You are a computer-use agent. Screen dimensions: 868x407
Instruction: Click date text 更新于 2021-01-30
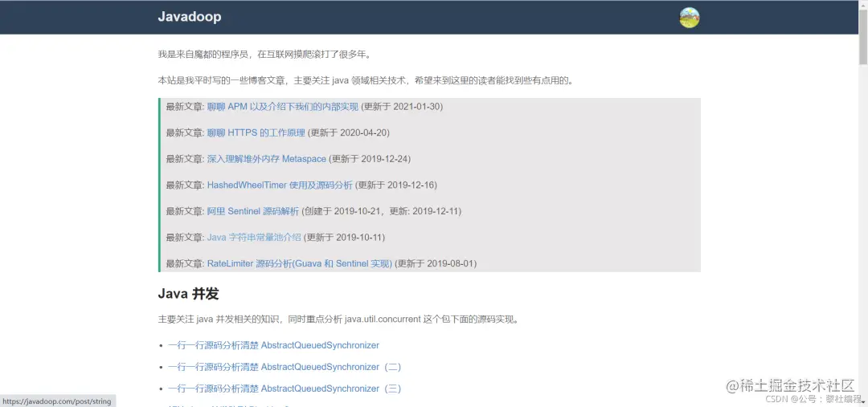click(403, 107)
